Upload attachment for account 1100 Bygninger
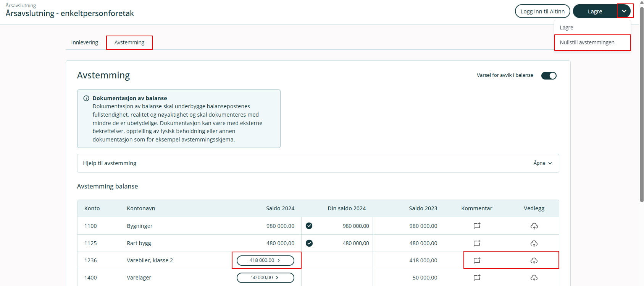This screenshot has width=644, height=286. [534, 226]
